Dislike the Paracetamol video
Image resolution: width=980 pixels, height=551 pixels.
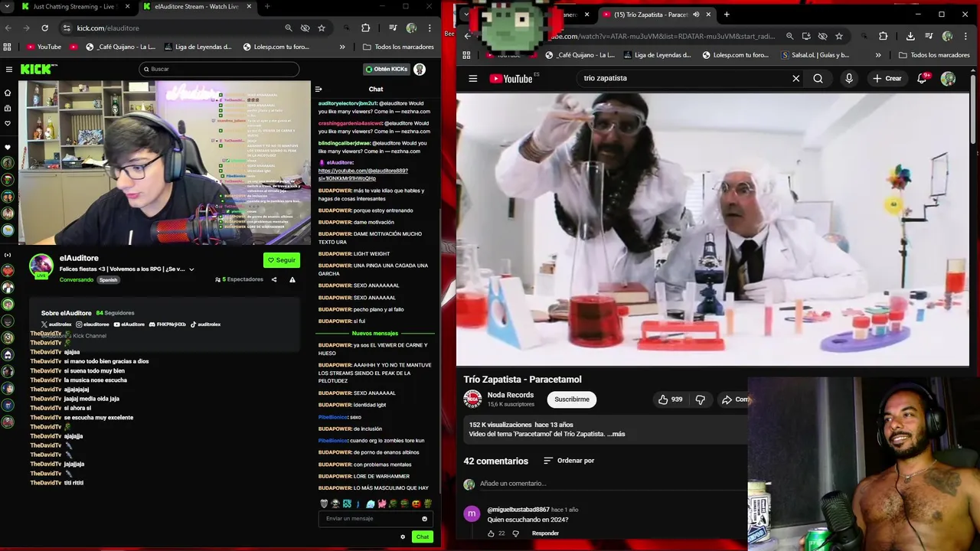(x=700, y=399)
